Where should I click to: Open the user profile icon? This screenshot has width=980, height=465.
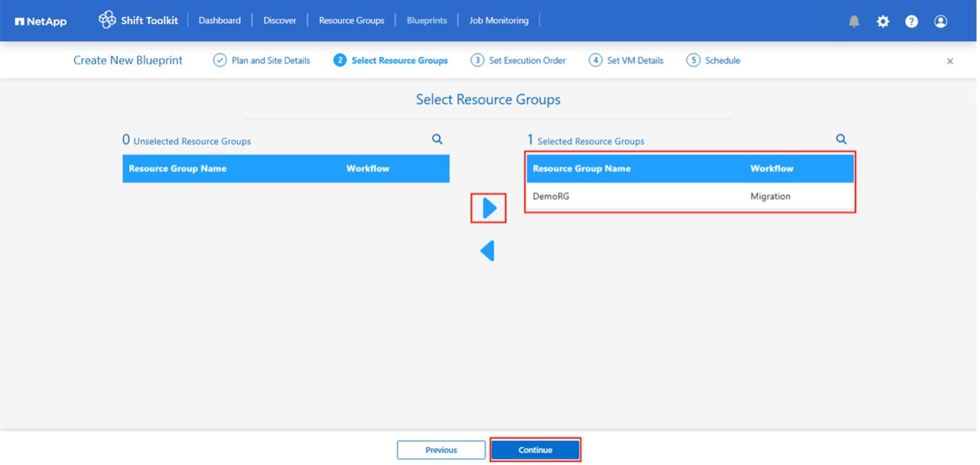click(x=940, y=21)
